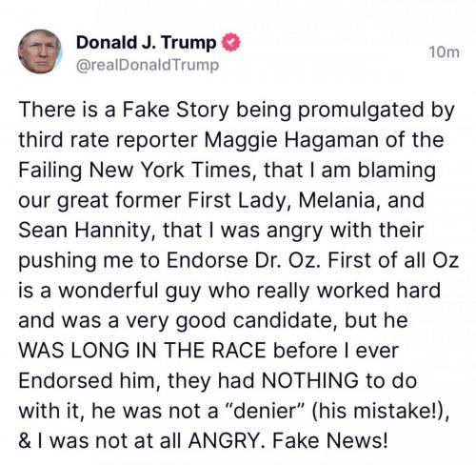Click the capitalized "WAS LONG IN THE RACE" text
The width and height of the screenshot is (476, 465).
tap(142, 351)
